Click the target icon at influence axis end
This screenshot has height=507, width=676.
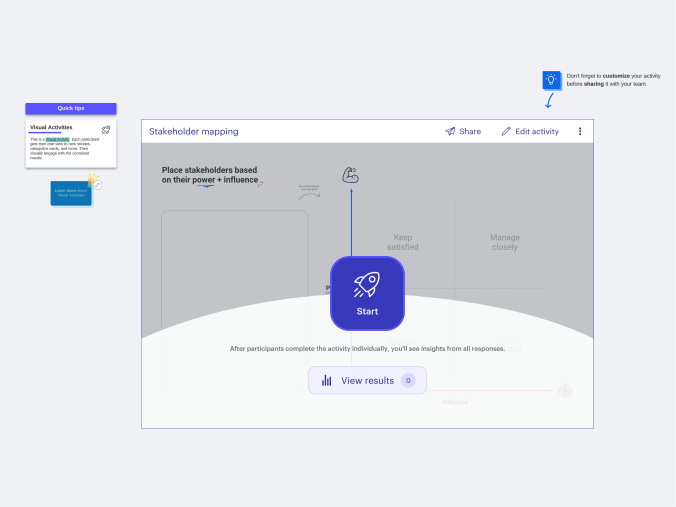pos(565,391)
